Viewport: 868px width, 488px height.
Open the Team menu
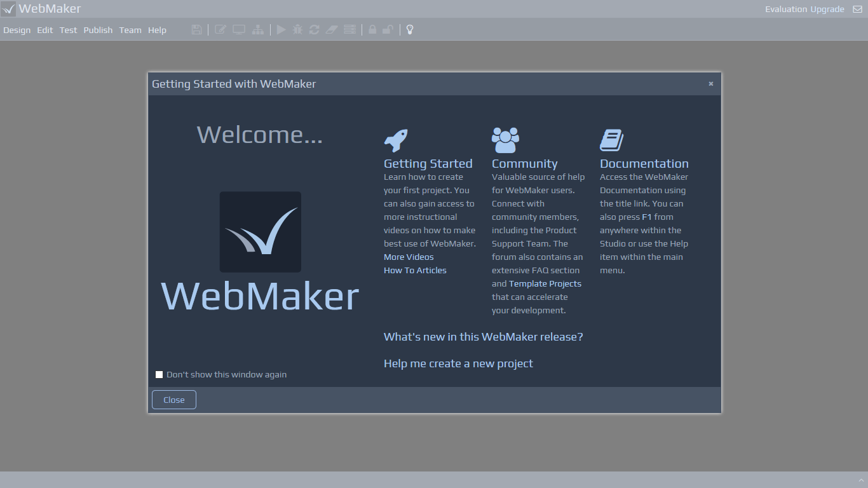pos(130,30)
